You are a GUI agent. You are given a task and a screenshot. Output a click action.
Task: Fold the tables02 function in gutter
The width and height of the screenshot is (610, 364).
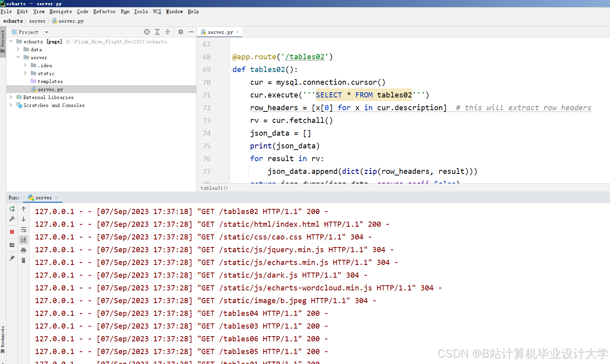(x=229, y=70)
